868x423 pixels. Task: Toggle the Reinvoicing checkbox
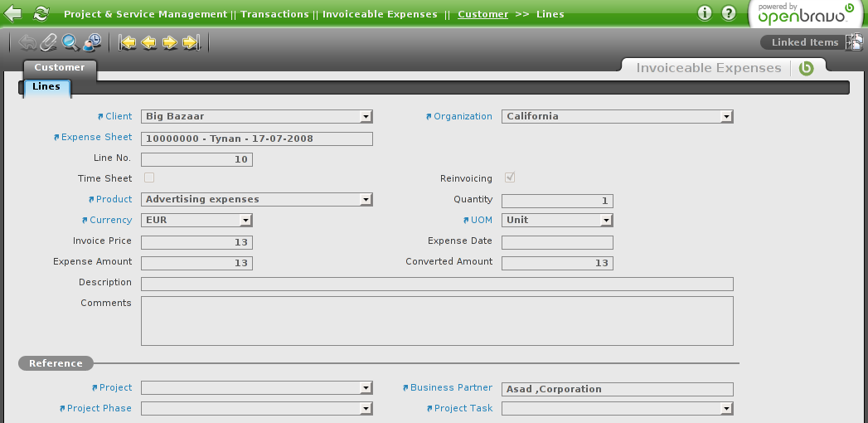tap(510, 177)
